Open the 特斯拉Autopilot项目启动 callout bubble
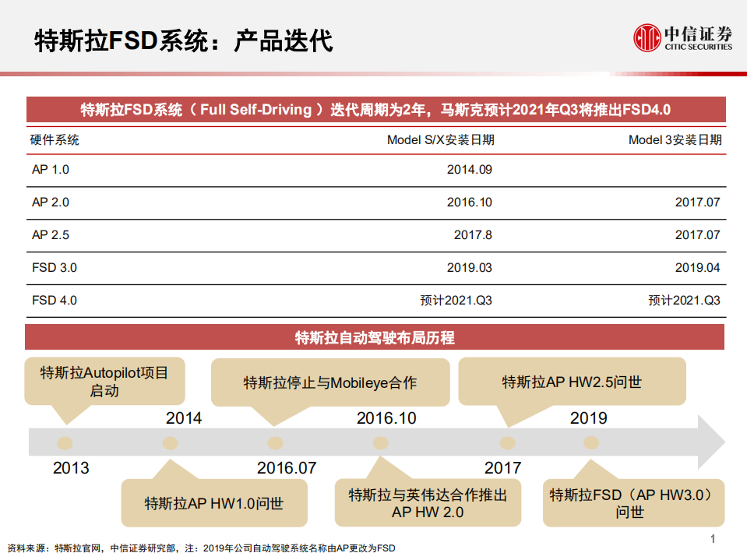Viewport: 747px width, 560px height. pos(106,381)
